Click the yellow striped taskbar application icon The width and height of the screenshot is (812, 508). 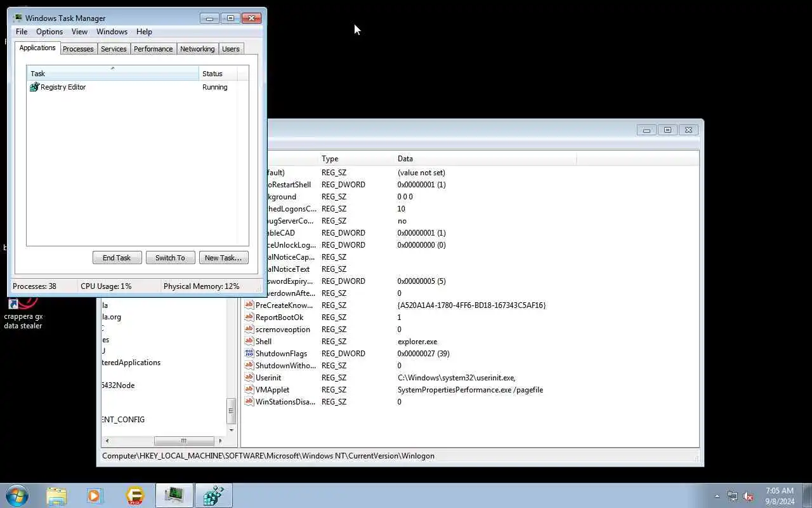tap(134, 495)
